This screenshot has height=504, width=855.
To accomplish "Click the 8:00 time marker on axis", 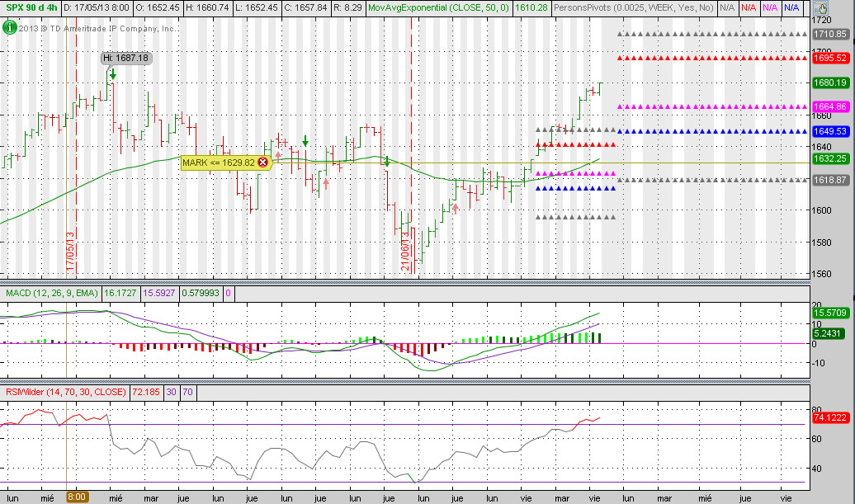I will pos(76,497).
